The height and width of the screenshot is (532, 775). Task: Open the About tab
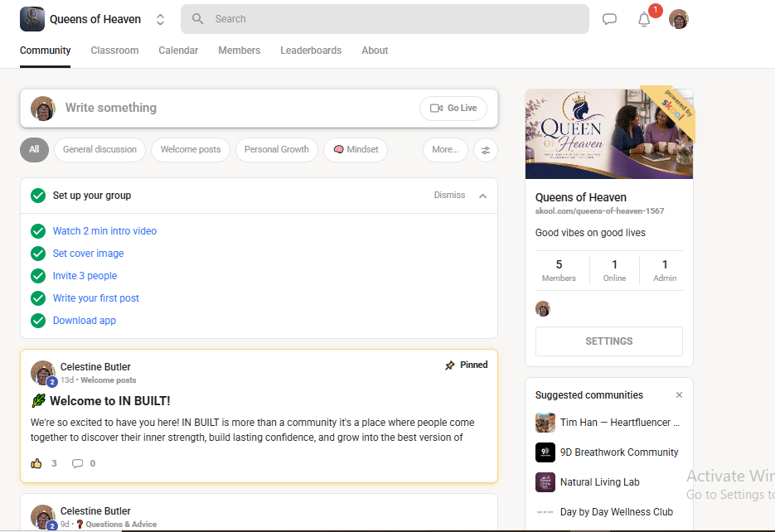click(375, 51)
